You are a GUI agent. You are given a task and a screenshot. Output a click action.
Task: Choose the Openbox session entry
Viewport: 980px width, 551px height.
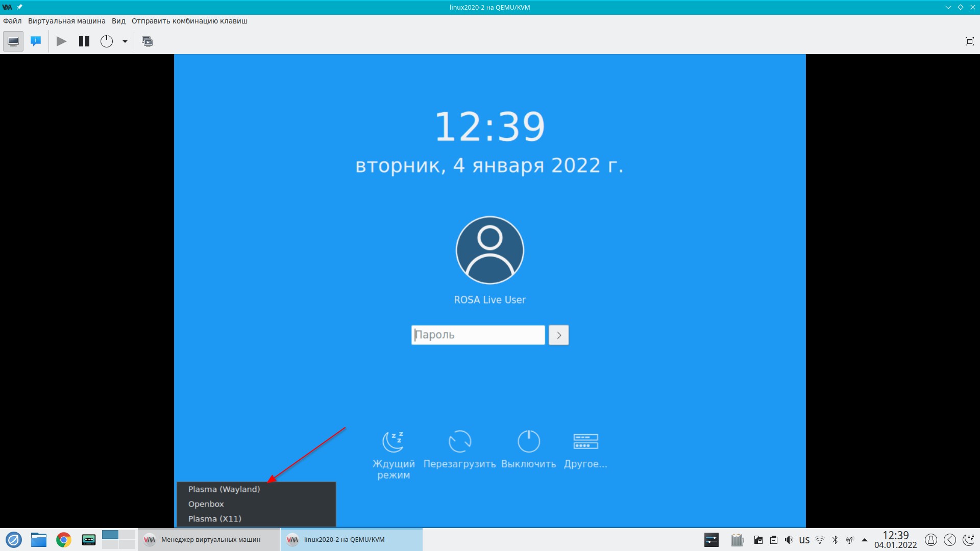pyautogui.click(x=206, y=504)
